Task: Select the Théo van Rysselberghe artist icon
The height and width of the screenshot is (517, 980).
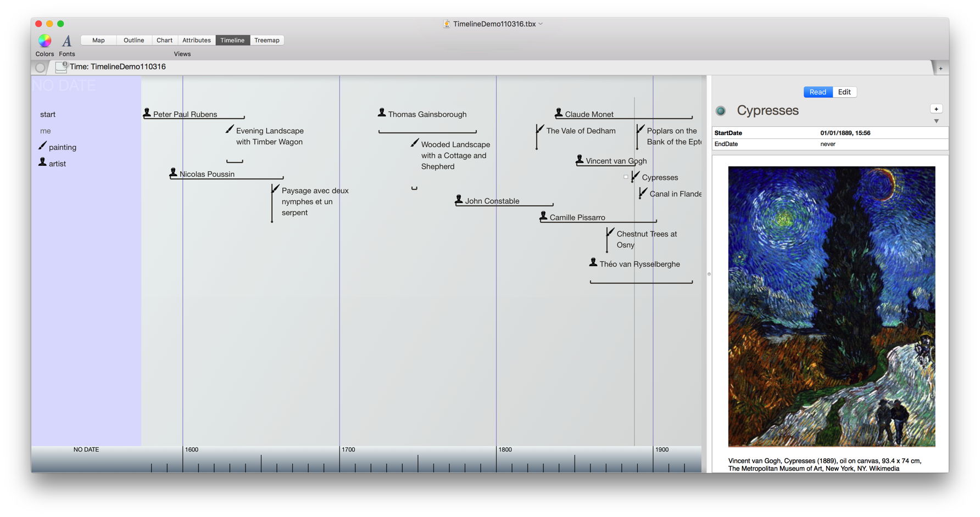Action: [593, 263]
